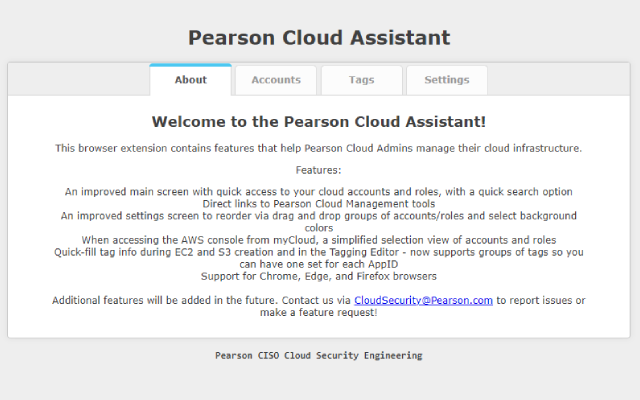The height and width of the screenshot is (400, 640).
Task: Click the 'Pearson CISO Cloud Security Engineering' footer
Action: pyautogui.click(x=319, y=355)
